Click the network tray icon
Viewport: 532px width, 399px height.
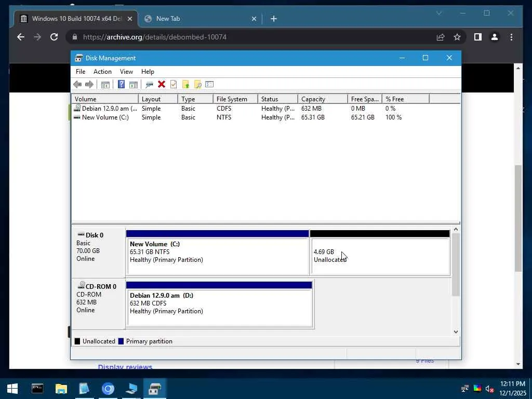pyautogui.click(x=464, y=389)
